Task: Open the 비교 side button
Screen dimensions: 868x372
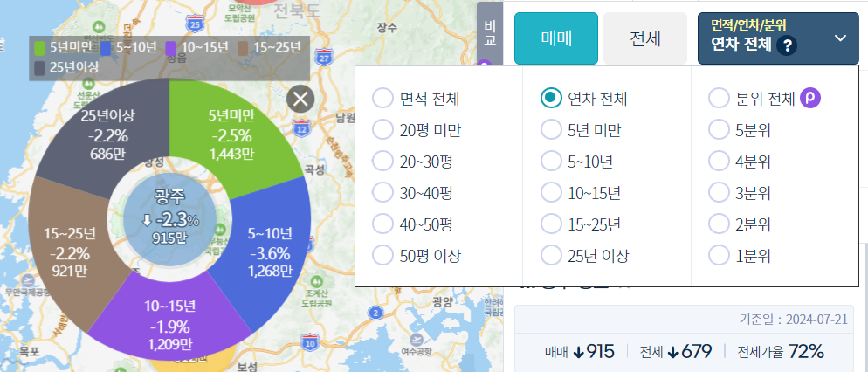Action: click(x=490, y=34)
